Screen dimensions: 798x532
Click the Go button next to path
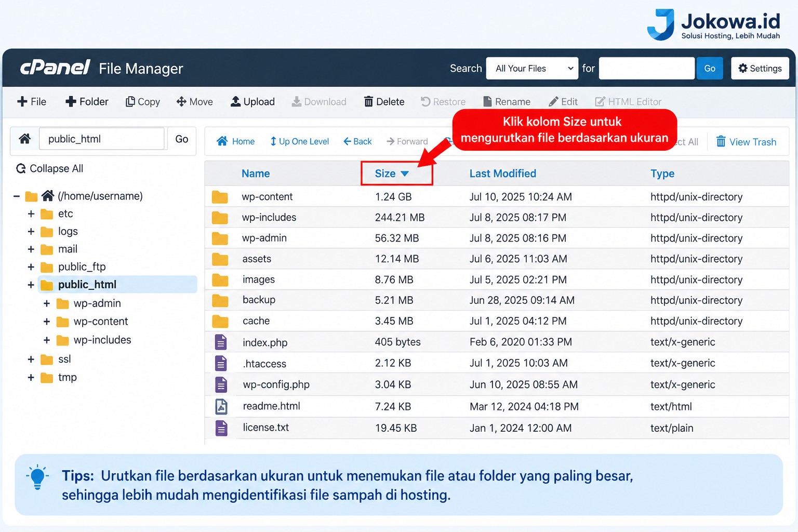click(182, 139)
